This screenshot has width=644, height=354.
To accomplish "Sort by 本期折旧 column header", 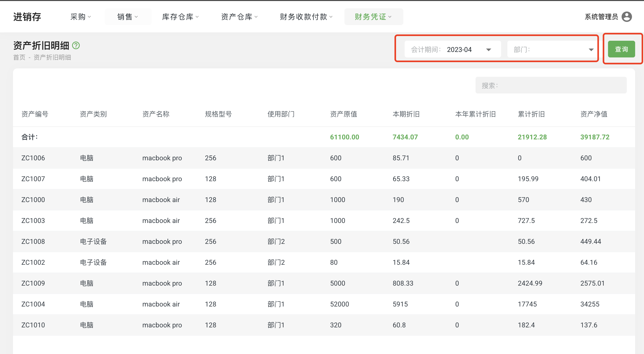I will pyautogui.click(x=406, y=114).
